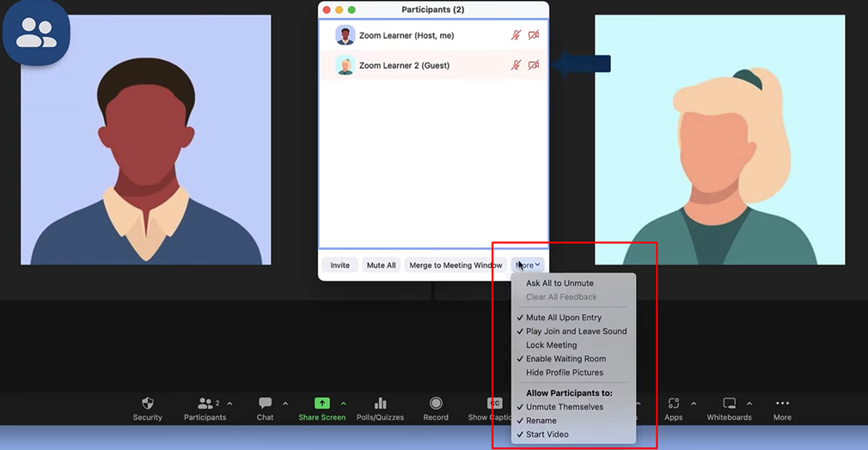The image size is (868, 450).
Task: Open the Chat icon in toolbar
Action: point(265,404)
